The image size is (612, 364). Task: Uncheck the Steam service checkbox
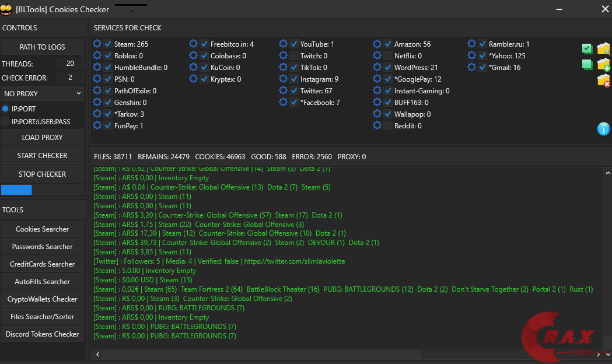(108, 44)
